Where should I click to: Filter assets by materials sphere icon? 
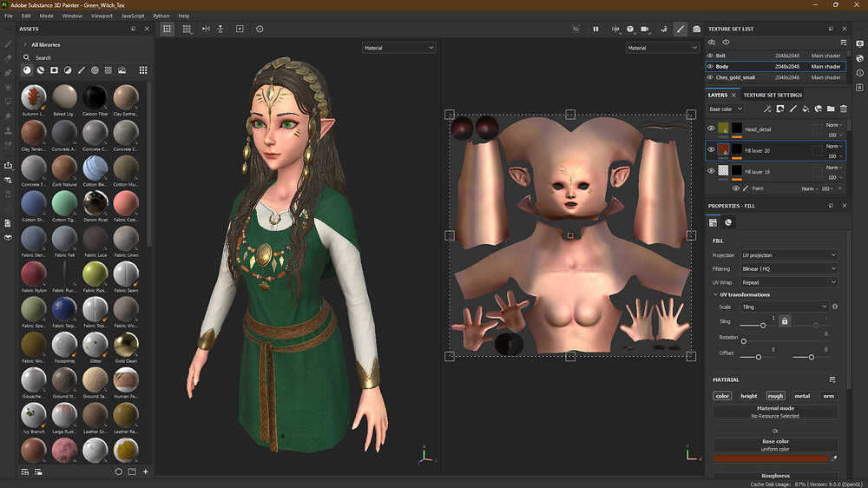pos(27,70)
